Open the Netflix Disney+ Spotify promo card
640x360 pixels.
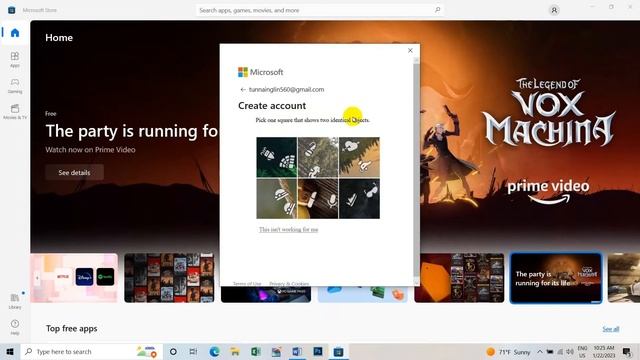[x=74, y=278]
